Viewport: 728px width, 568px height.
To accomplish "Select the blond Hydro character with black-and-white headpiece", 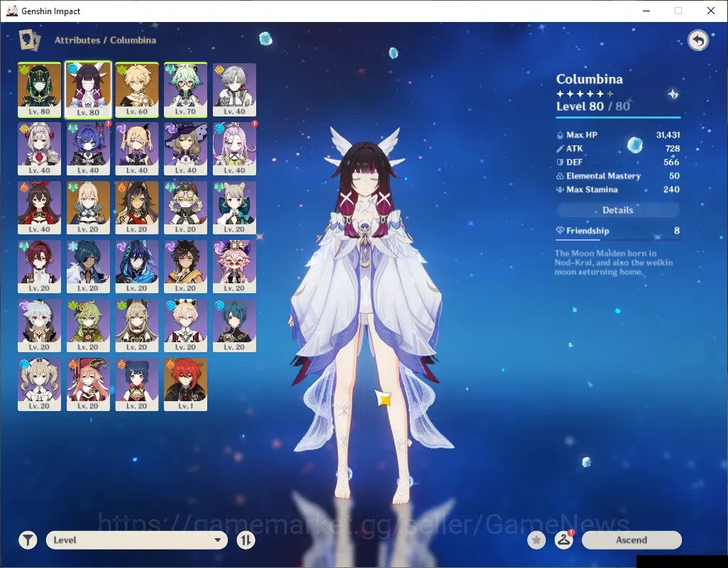I will click(185, 326).
